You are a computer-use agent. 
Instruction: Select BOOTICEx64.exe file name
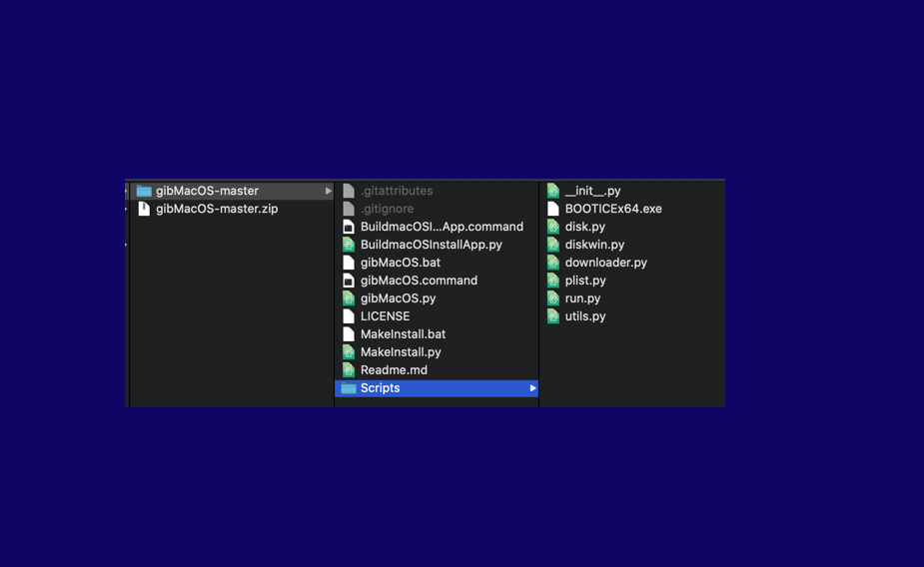pos(613,209)
